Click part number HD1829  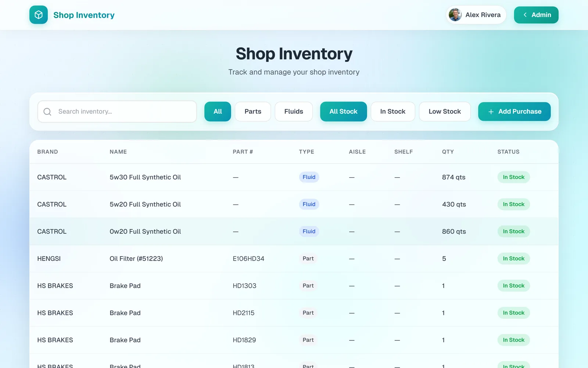pyautogui.click(x=244, y=340)
